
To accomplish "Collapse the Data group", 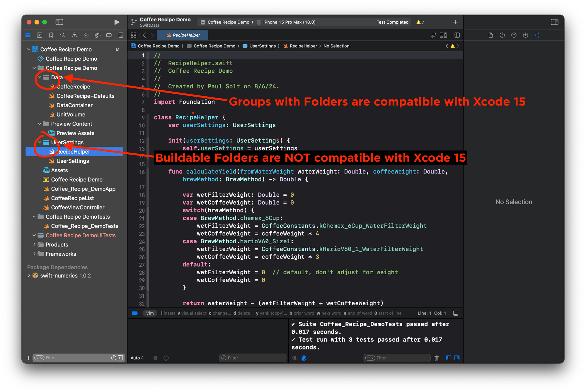I will [x=40, y=77].
